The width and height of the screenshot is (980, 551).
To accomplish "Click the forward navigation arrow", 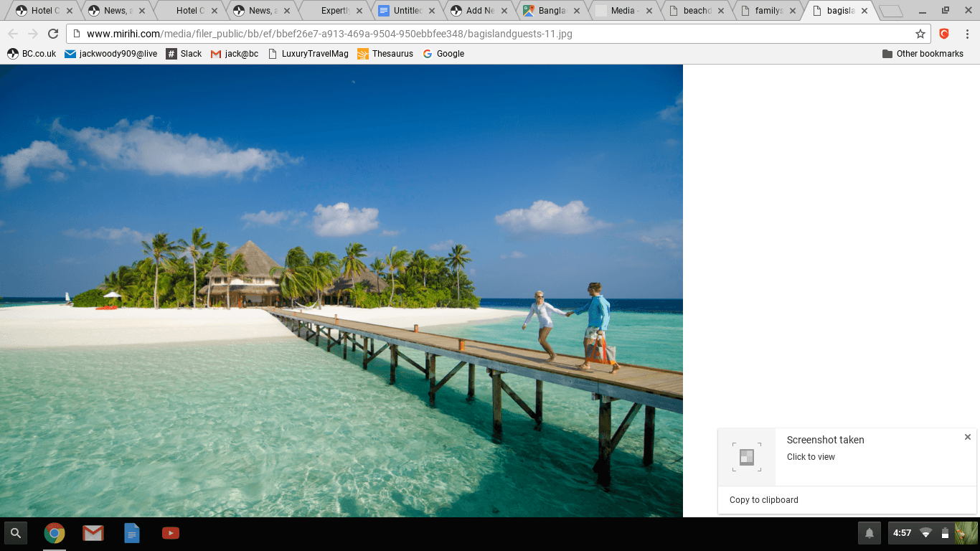I will coord(34,33).
